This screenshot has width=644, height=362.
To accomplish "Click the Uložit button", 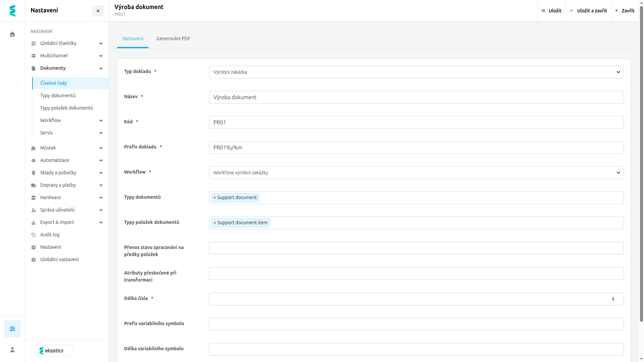I will click(x=552, y=11).
